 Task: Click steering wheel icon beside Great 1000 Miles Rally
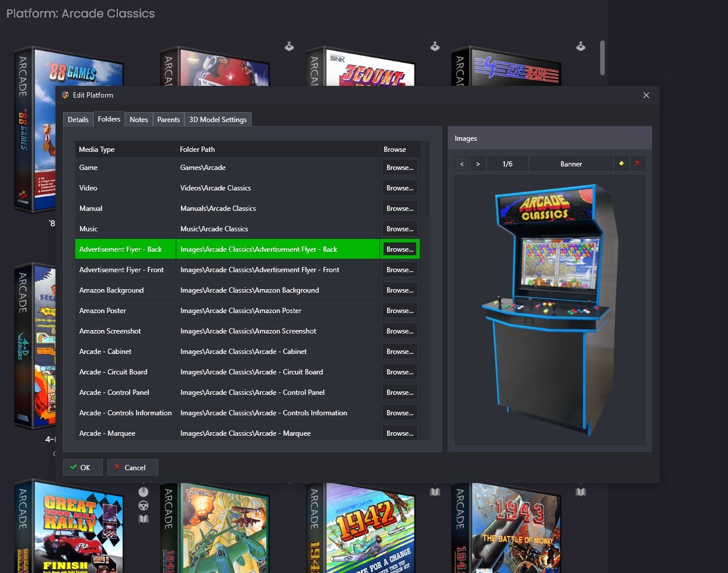point(144,505)
